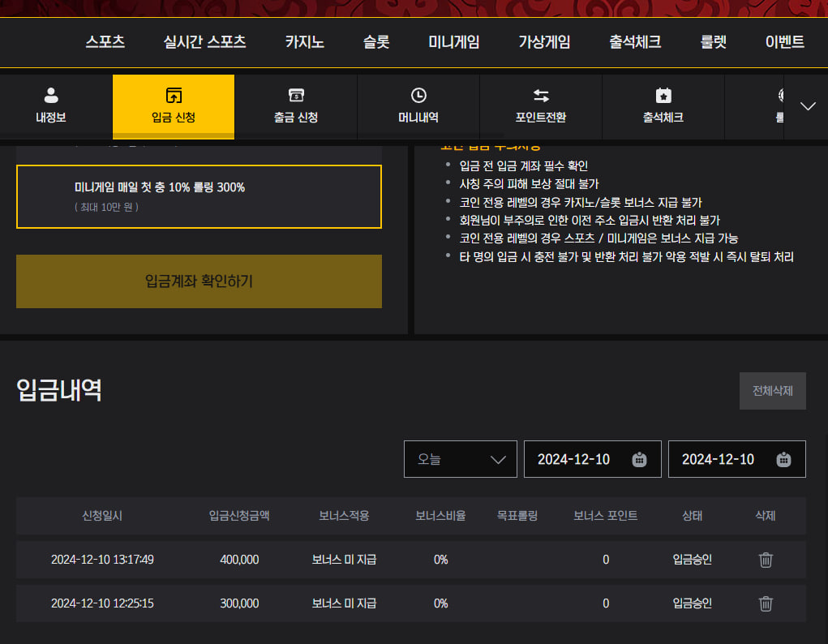Go to the 카지노 menu
Screen dimensions: 828x644
305,42
